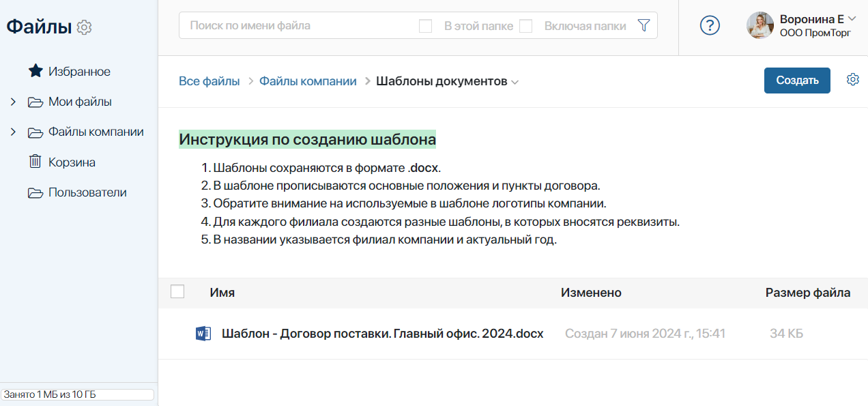This screenshot has width=868, height=406.
Task: Click the folder icon for Мои файлы
Action: point(35,102)
